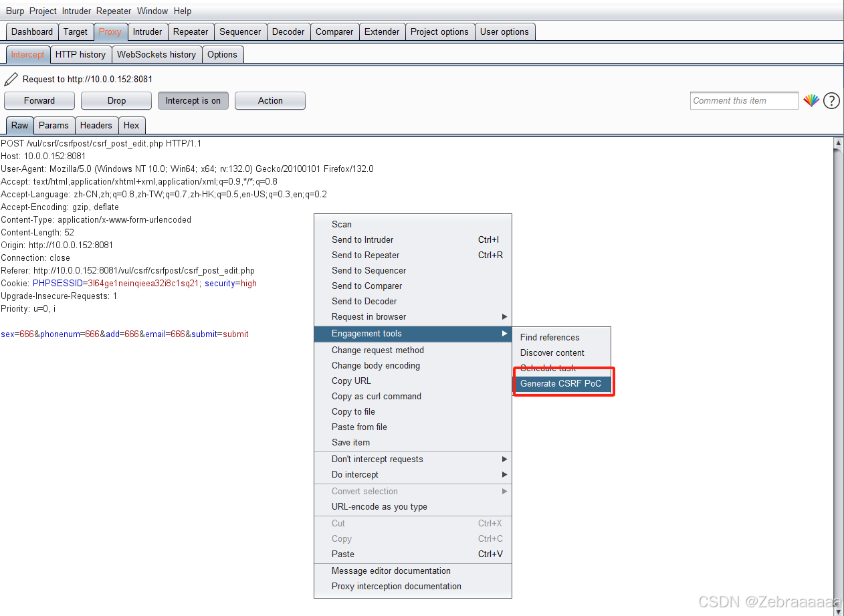Open the Repeater menu in menu bar
Viewport: 844px width, 616px height.
click(x=114, y=11)
